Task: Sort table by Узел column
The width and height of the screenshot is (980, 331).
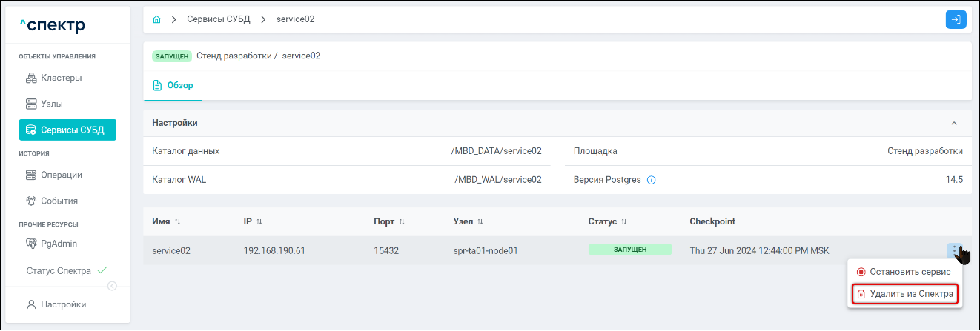Action: click(x=480, y=222)
